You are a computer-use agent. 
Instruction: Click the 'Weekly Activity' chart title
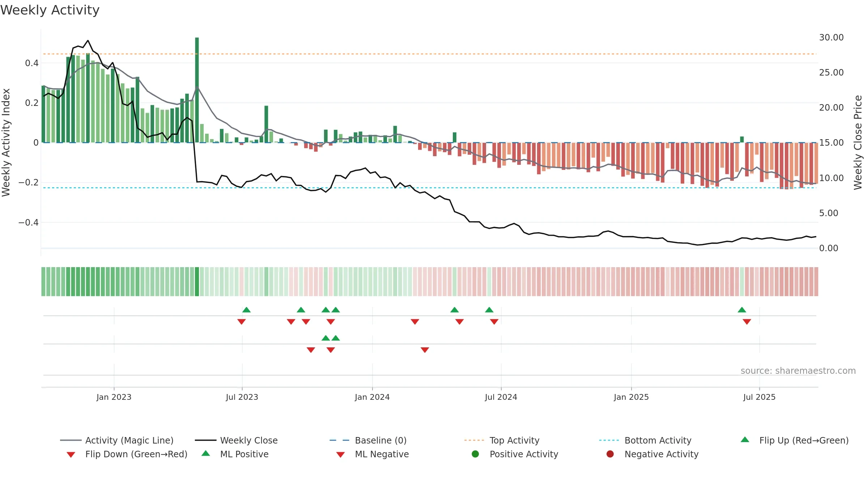click(50, 10)
